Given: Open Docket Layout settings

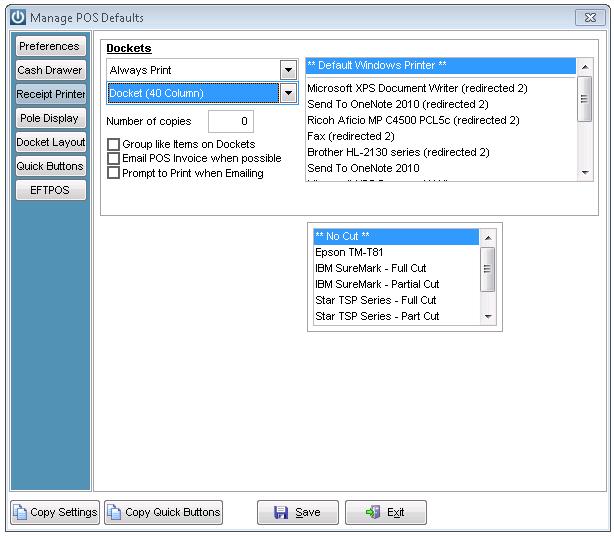Looking at the screenshot, I should pos(51,142).
